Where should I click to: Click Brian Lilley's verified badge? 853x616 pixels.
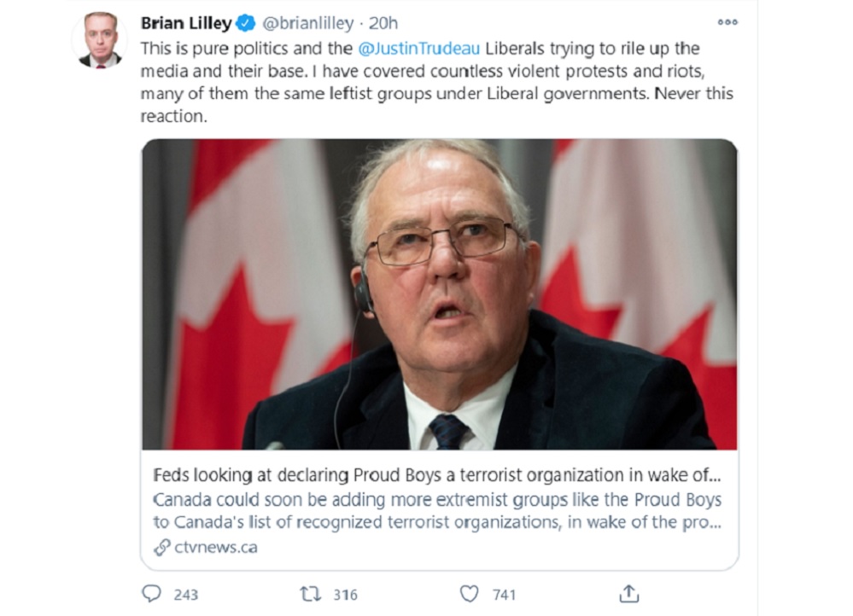tap(246, 23)
